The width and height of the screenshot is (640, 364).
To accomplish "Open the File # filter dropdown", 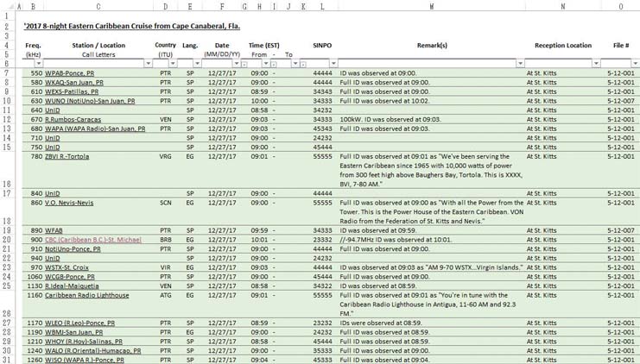I will [x=635, y=64].
